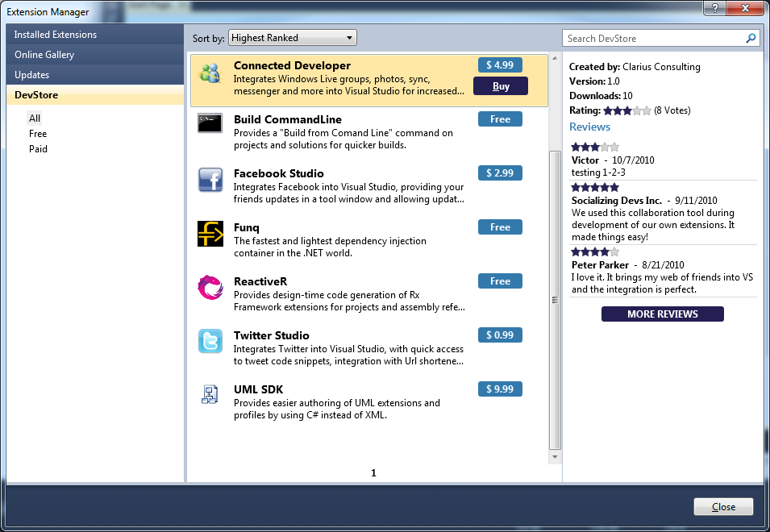
Task: Filter DevStore by Paid extensions
Action: 38,148
